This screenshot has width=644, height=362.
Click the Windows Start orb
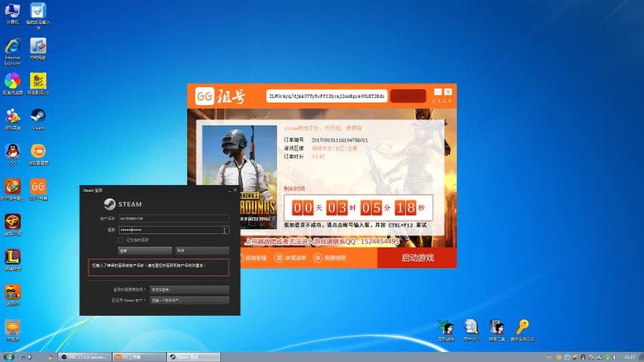pos(8,357)
